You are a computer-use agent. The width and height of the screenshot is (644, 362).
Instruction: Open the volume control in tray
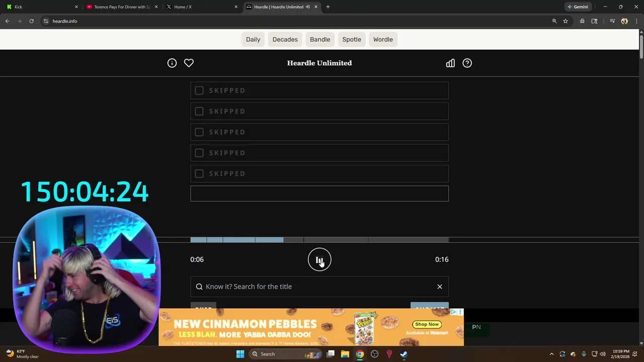tap(603, 354)
